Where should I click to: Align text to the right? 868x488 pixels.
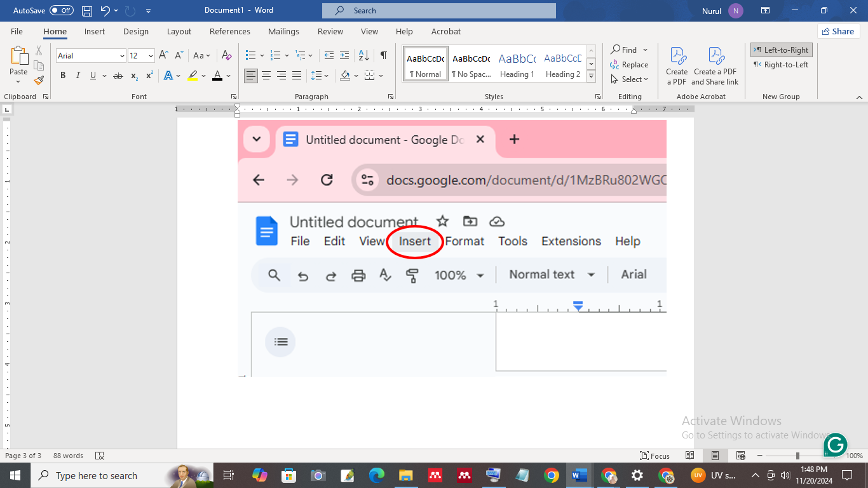tap(281, 76)
